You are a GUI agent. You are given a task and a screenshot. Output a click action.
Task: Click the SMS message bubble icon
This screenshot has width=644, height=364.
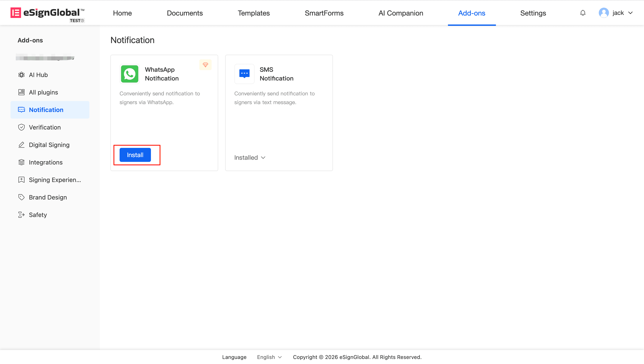244,74
